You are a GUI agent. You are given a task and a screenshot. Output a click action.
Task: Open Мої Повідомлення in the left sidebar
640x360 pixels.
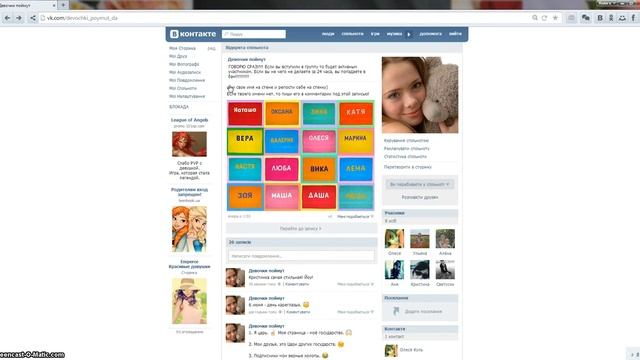click(x=187, y=80)
